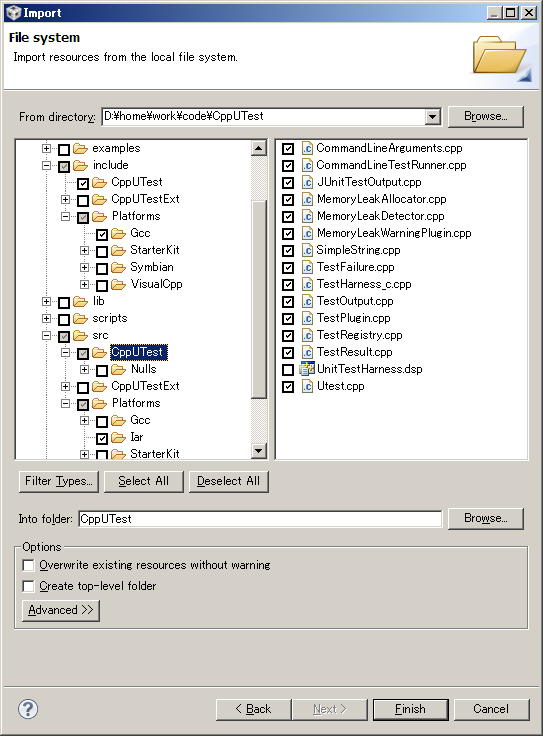
Task: Collapse the include folder node
Action: (46, 165)
